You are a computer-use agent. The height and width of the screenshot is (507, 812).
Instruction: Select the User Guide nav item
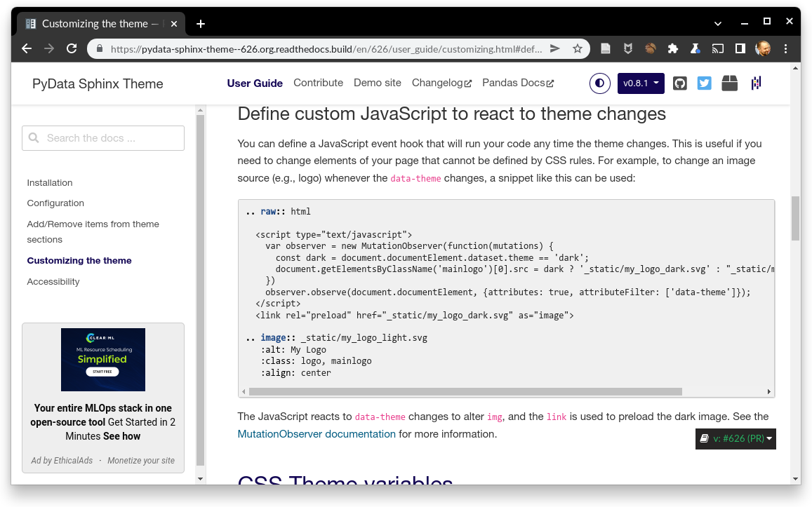click(x=255, y=83)
